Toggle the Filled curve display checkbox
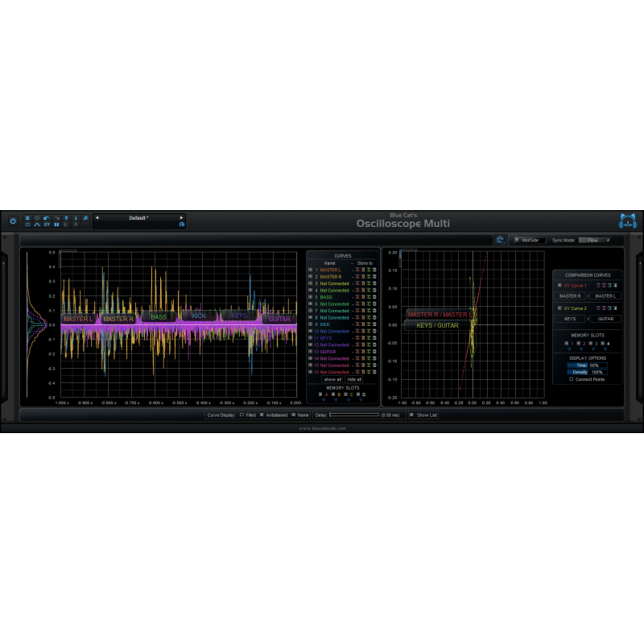 [242, 415]
